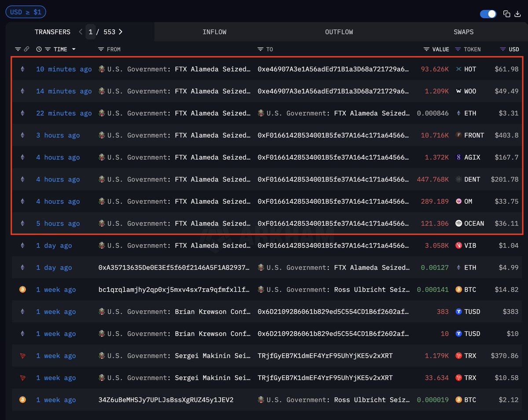Click the sort arrow beside TIME
This screenshot has height=420, width=528.
[73, 49]
